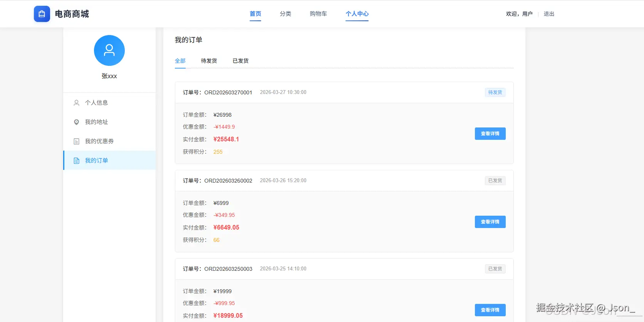
Task: Click the order total ¥19999
Action: 223,292
